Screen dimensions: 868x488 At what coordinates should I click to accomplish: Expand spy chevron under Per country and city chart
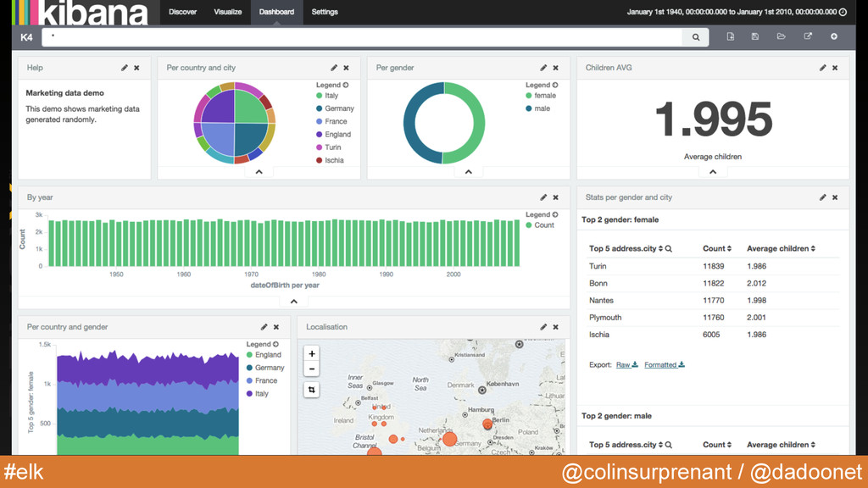coord(259,172)
